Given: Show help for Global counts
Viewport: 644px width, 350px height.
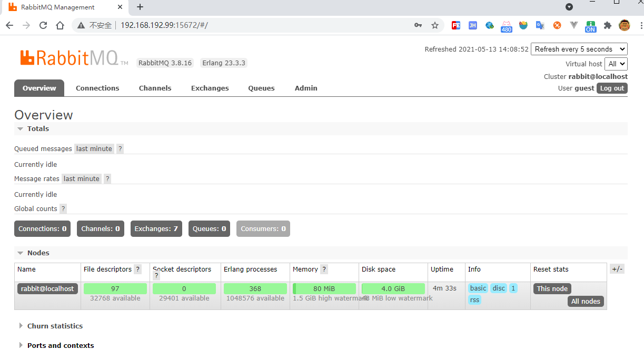Looking at the screenshot, I should [63, 209].
